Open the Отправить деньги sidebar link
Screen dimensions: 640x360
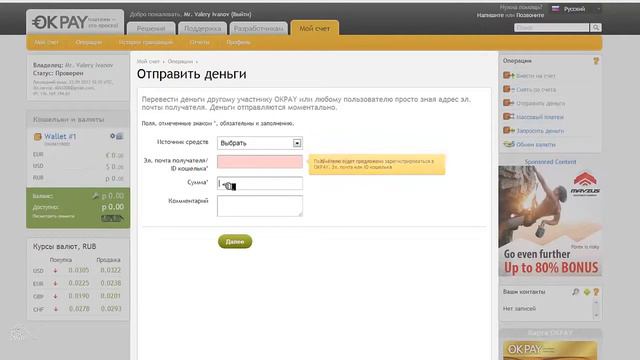(540, 103)
